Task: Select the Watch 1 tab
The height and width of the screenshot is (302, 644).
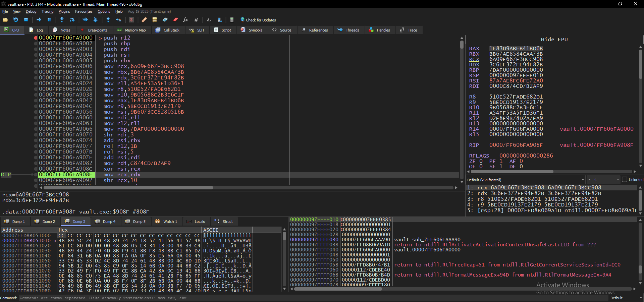Action: (166, 222)
